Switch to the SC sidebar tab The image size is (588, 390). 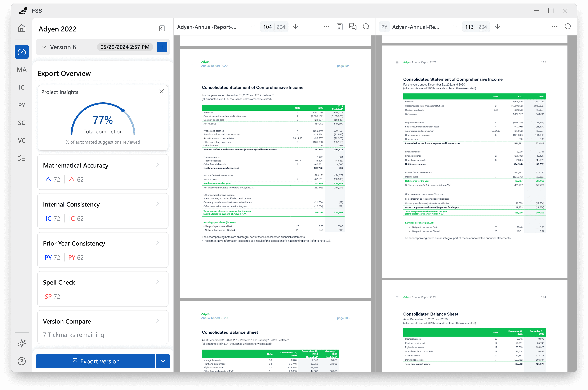click(x=22, y=123)
